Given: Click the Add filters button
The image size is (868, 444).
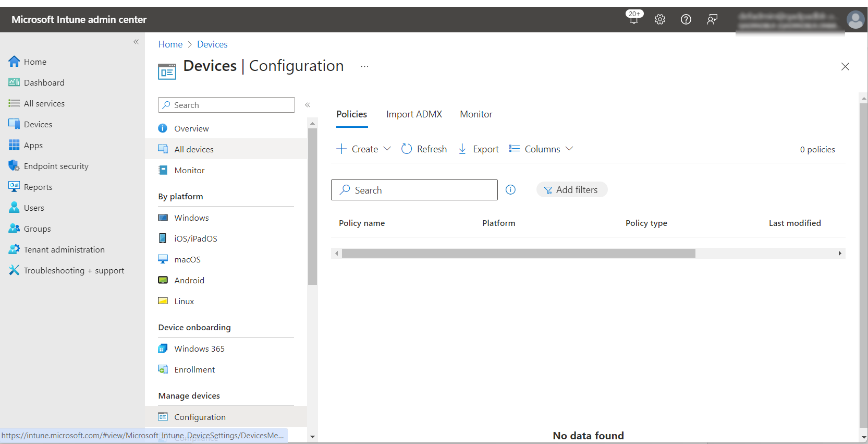Looking at the screenshot, I should click(571, 190).
